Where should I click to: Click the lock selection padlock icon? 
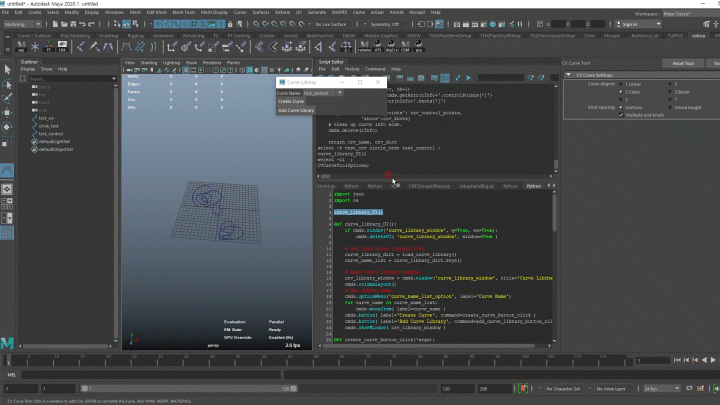tap(230, 24)
